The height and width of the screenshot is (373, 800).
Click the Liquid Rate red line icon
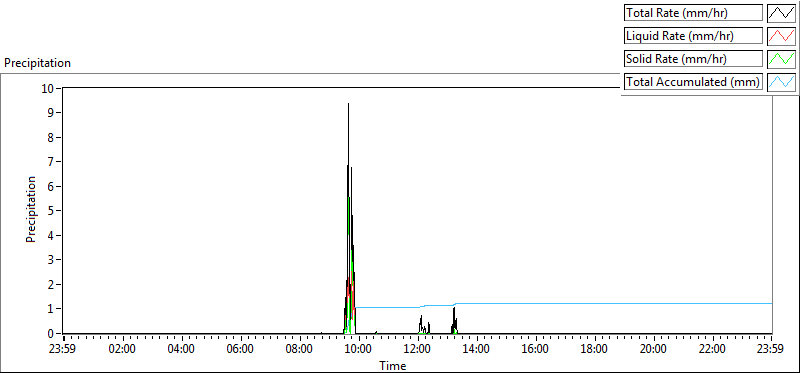781,36
